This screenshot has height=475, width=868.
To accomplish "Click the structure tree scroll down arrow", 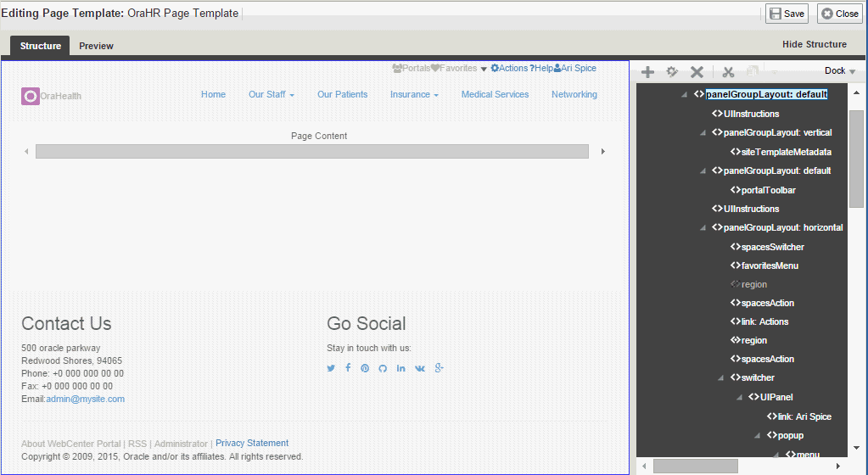I will coord(856,448).
